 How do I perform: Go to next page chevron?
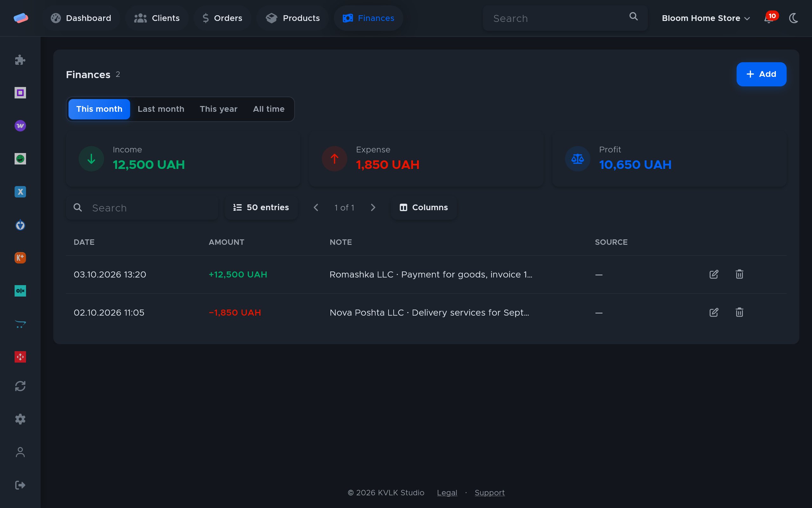(x=373, y=208)
